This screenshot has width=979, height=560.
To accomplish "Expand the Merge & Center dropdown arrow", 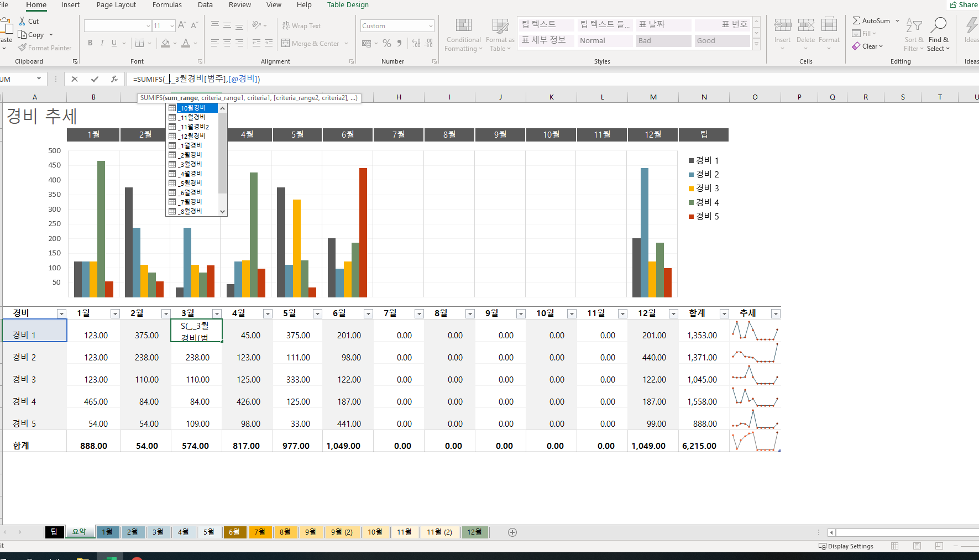I will click(x=347, y=44).
